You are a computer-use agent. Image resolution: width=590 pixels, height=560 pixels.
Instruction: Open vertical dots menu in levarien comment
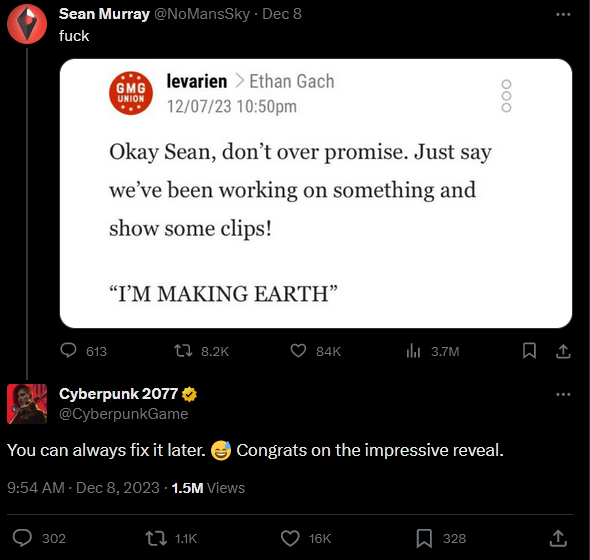pyautogui.click(x=506, y=96)
